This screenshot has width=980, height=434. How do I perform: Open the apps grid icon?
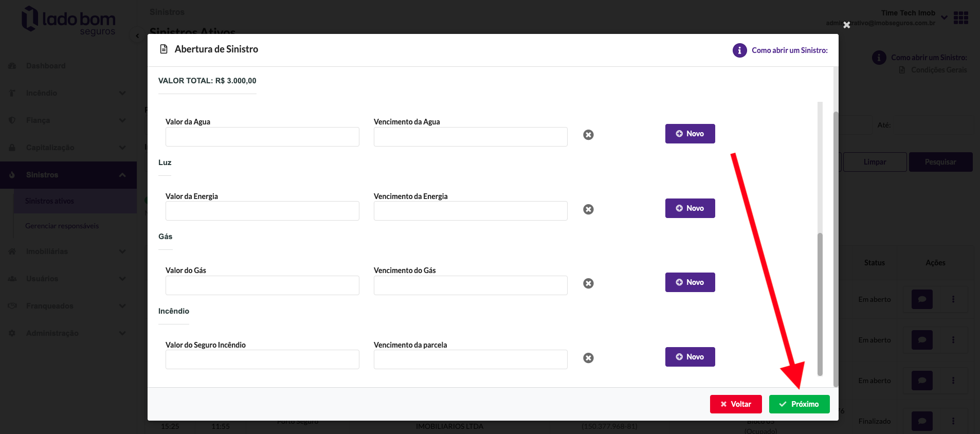(x=960, y=18)
